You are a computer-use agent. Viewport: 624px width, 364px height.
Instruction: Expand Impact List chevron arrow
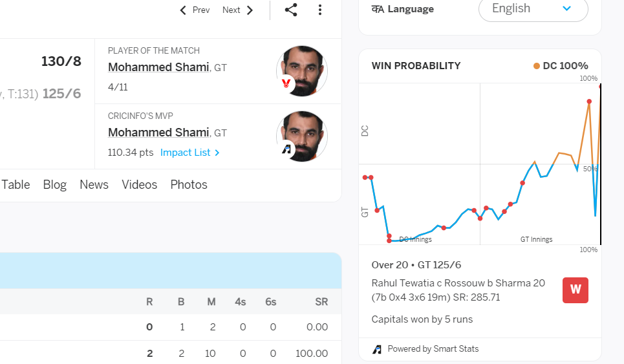point(217,153)
